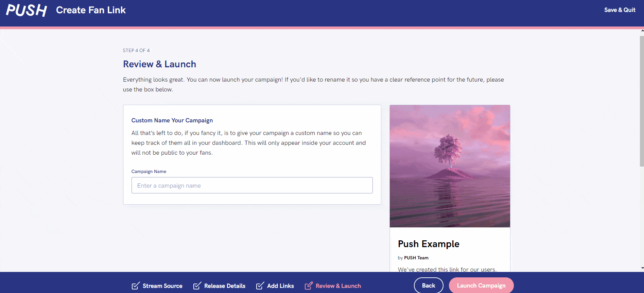Click the "STEP 4 OF 4" label
Viewport: 644px width, 293px height.
(136, 50)
